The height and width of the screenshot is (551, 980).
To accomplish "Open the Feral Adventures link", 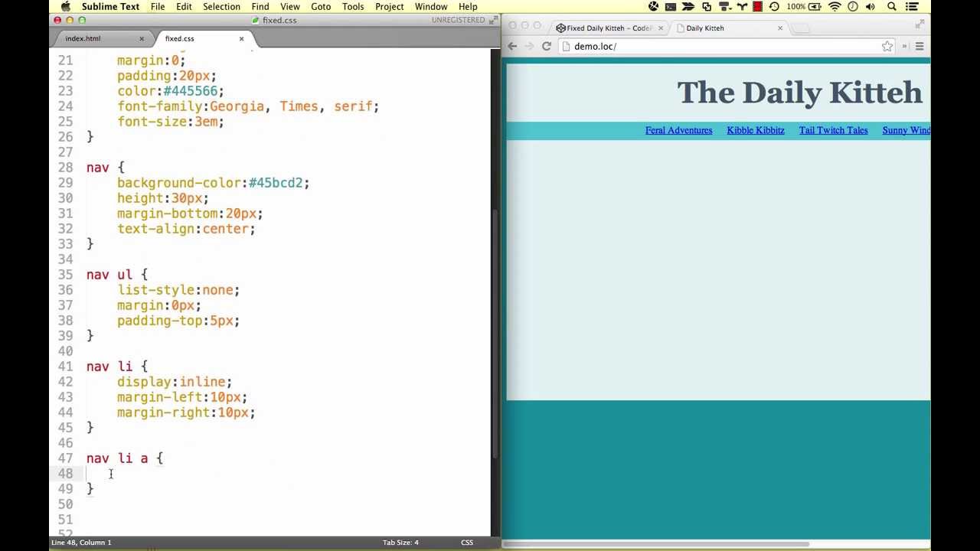I will coord(678,130).
